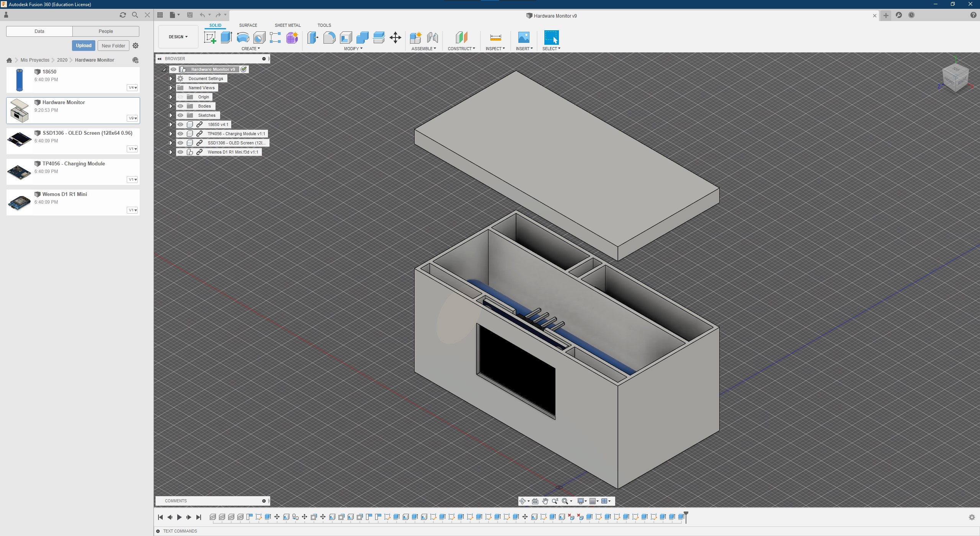Click the Redo arrow
The height and width of the screenshot is (536, 980).
218,15
